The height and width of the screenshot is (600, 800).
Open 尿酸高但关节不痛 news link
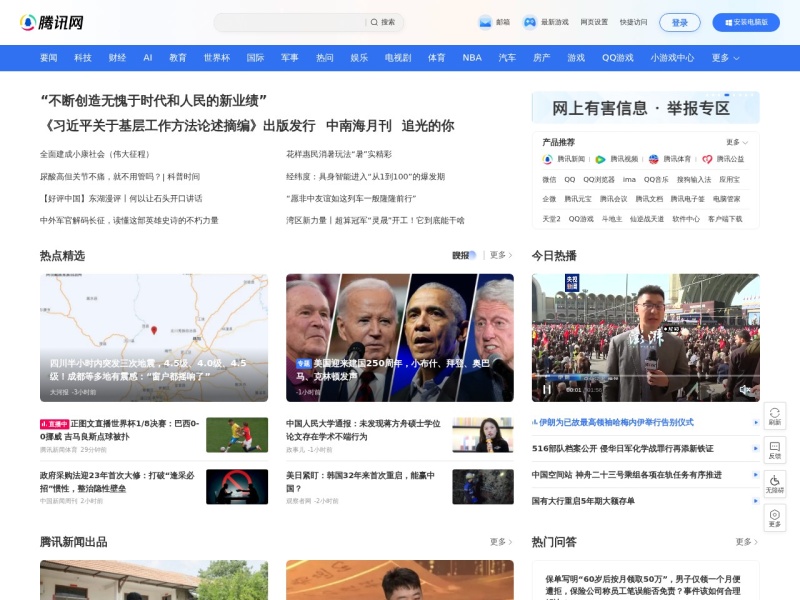coord(120,177)
